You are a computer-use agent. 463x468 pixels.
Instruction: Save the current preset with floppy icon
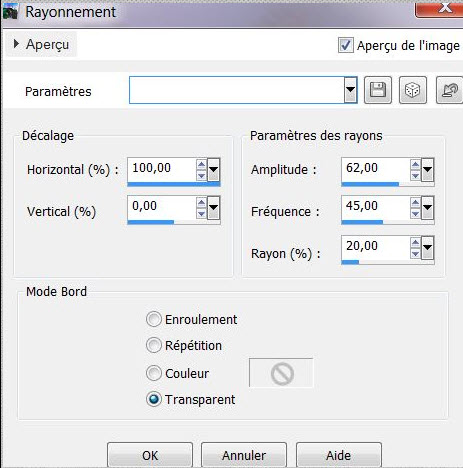point(378,90)
